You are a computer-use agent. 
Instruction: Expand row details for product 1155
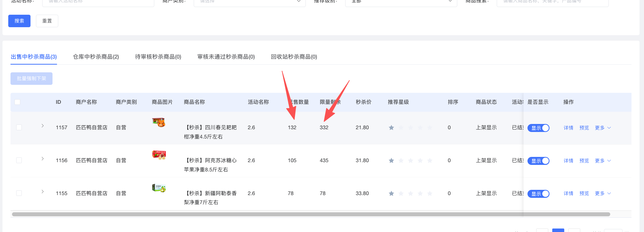tap(42, 192)
